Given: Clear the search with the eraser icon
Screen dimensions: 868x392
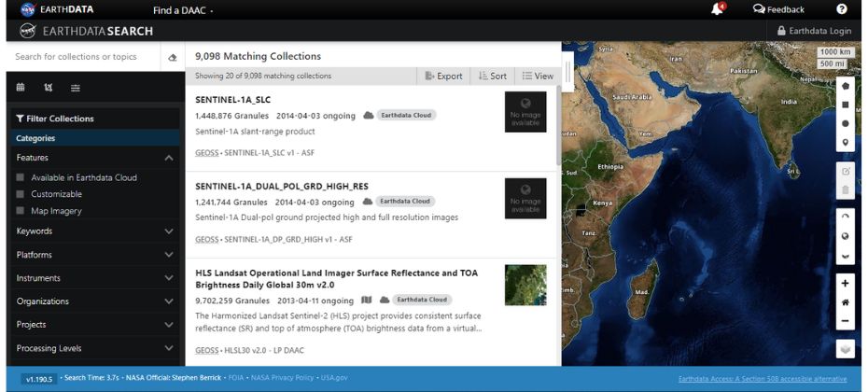Looking at the screenshot, I should click(172, 57).
